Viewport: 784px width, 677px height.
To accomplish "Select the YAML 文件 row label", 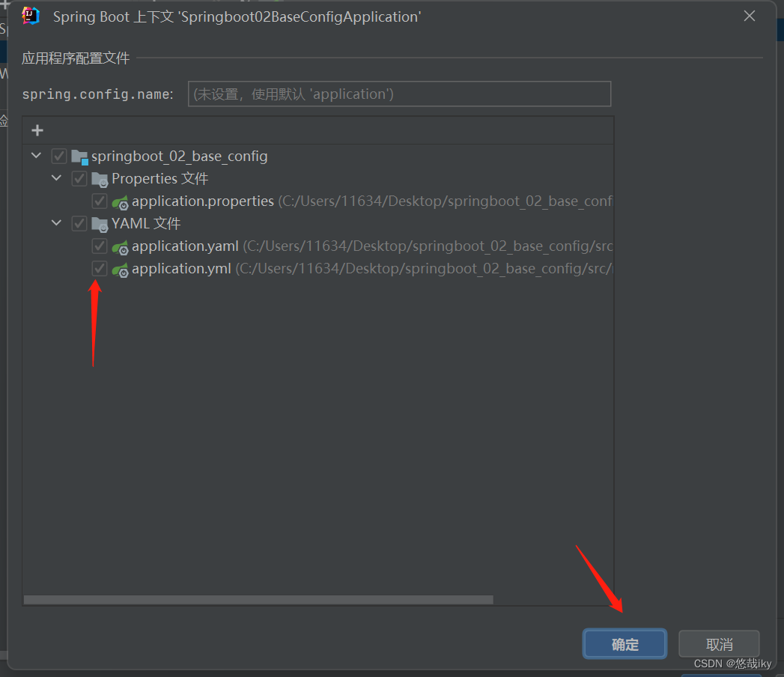I will click(x=146, y=223).
